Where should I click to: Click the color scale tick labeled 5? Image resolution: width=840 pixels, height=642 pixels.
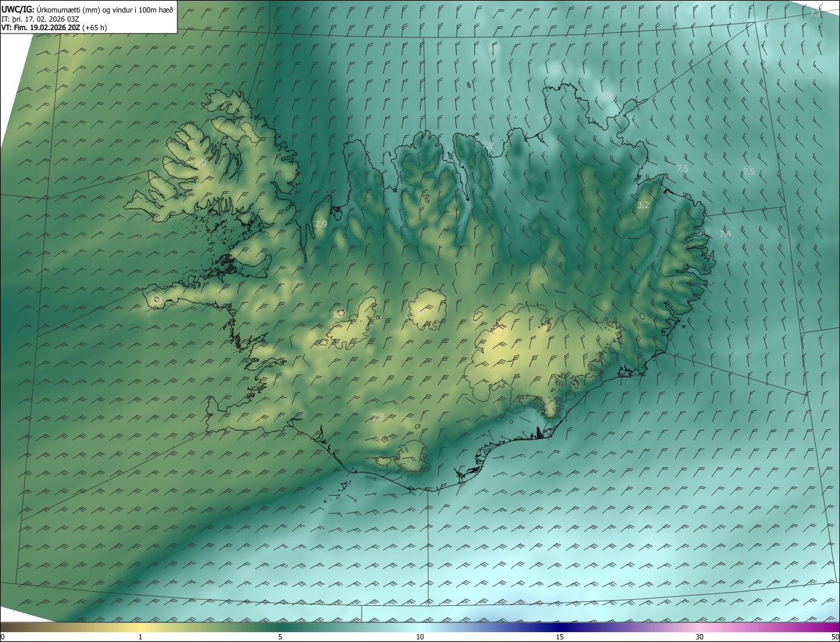[280, 637]
